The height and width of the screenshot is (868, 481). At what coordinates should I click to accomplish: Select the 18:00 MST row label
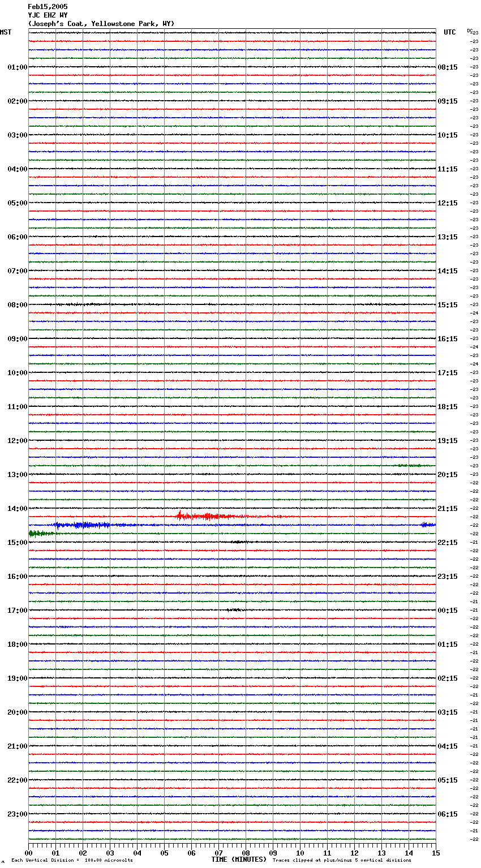coord(17,644)
